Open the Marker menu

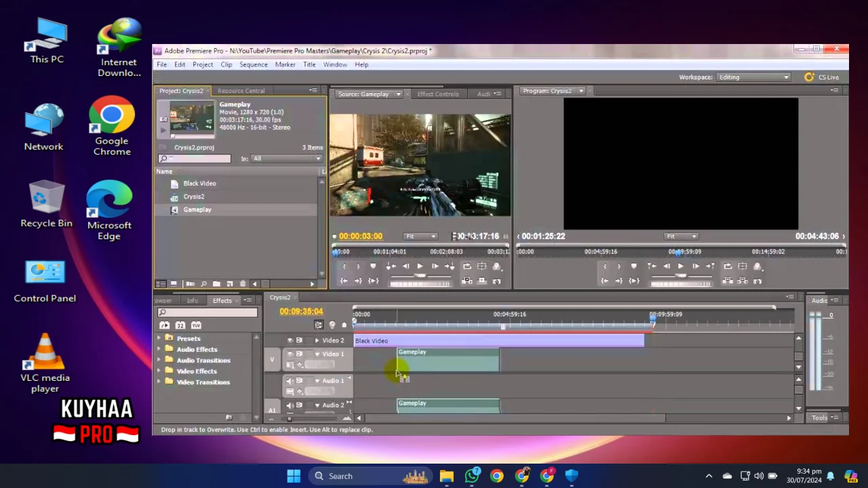click(x=285, y=64)
